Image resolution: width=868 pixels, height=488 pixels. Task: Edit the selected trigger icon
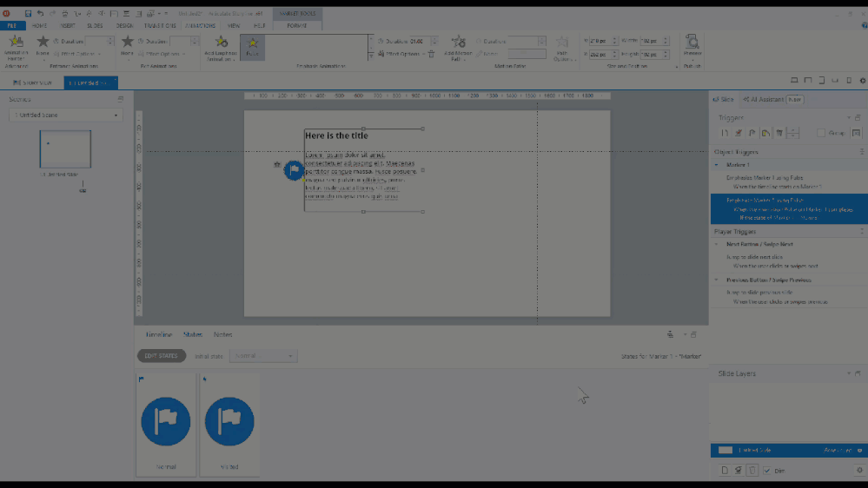pos(739,133)
